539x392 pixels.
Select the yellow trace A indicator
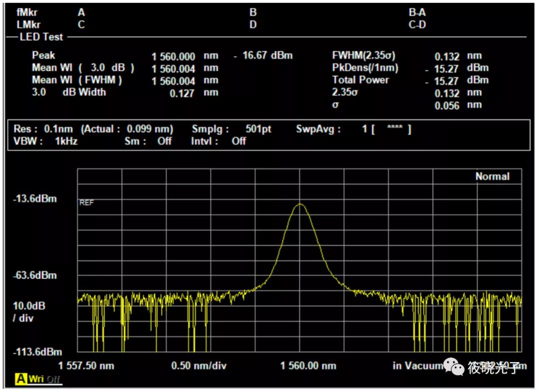click(20, 379)
